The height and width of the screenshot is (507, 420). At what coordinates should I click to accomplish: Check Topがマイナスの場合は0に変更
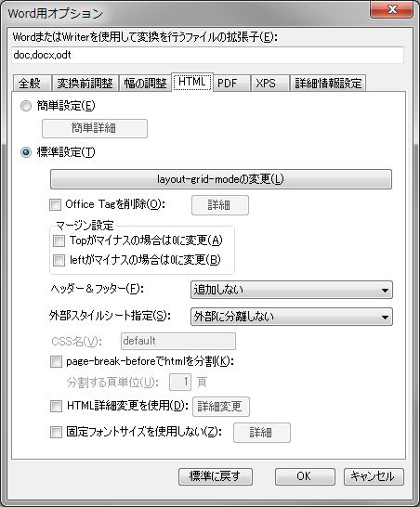click(x=59, y=240)
